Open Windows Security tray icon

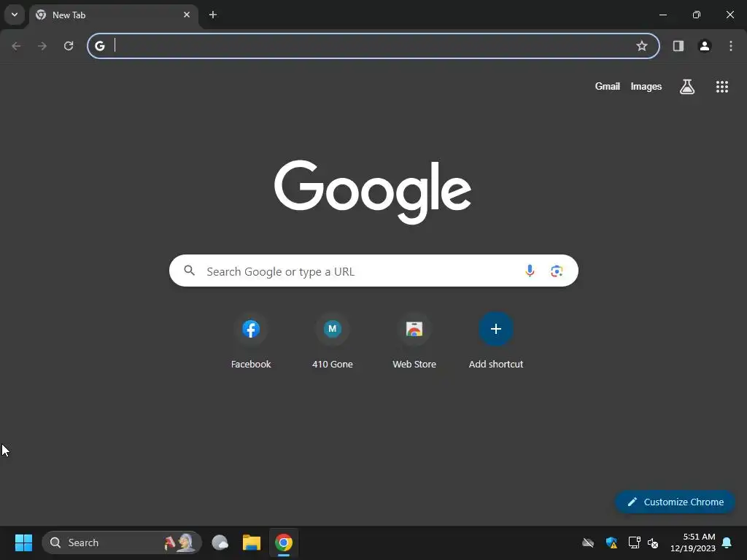coord(611,542)
